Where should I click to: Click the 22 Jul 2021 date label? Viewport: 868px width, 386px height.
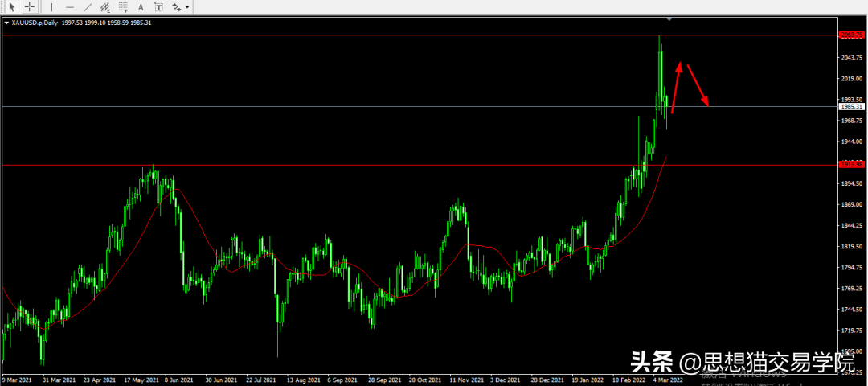[260, 380]
